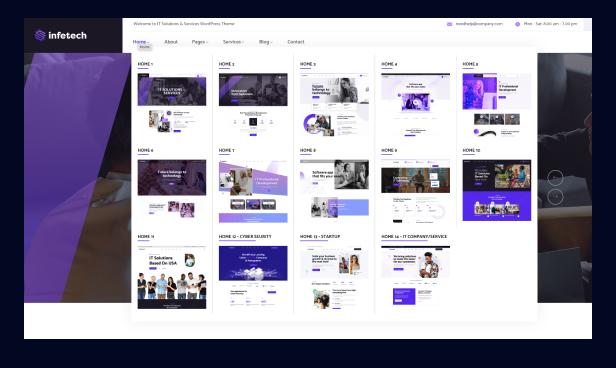The height and width of the screenshot is (368, 616).
Task: Open the Contact page
Action: point(296,42)
